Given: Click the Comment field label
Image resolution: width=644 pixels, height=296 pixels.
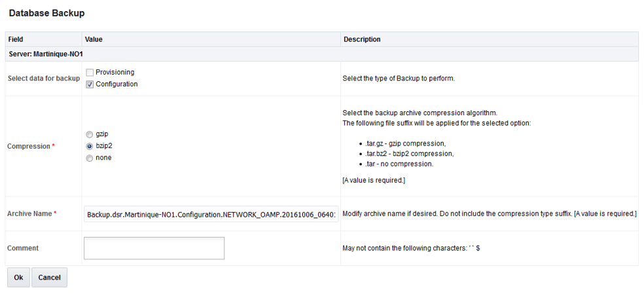Looking at the screenshot, I should (23, 248).
